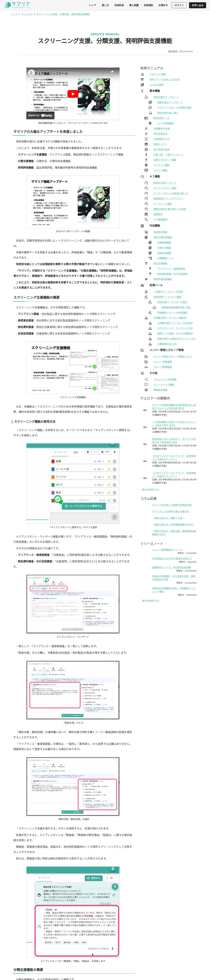Play the YouTube update video
Image resolution: width=210 pixels, height=980 pixels.
click(73, 94)
